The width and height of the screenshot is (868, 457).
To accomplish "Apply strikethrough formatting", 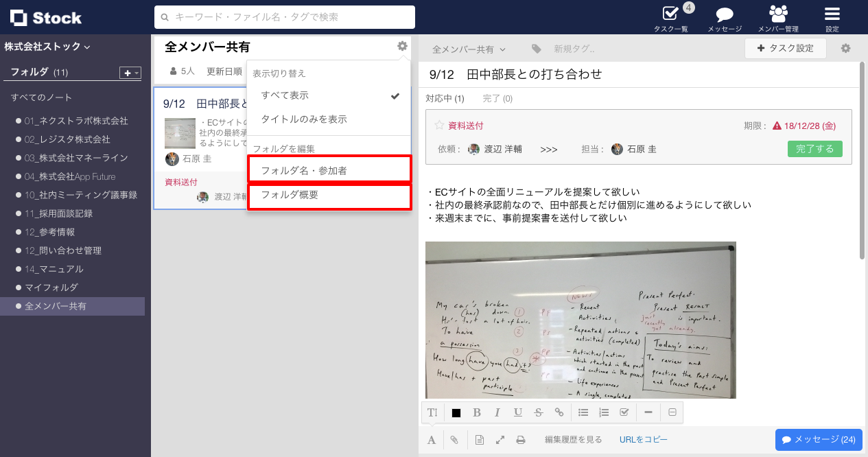I will [x=539, y=412].
